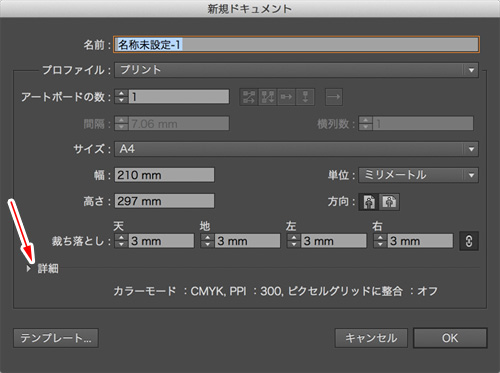500x373 pixels.
Task: Expand the 詳細 disclosure triangle
Action: 29,268
